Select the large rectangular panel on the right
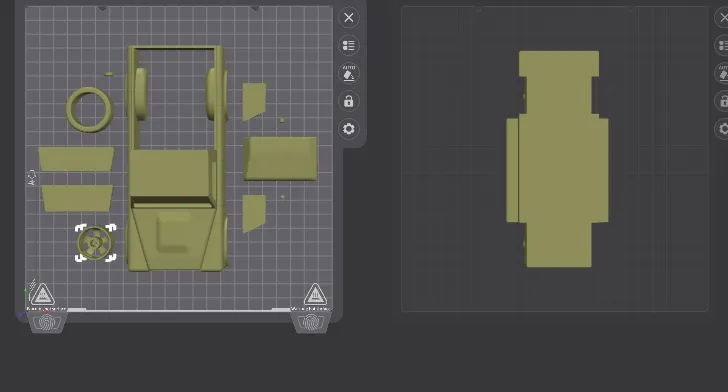This screenshot has height=392, width=728. [x=280, y=158]
